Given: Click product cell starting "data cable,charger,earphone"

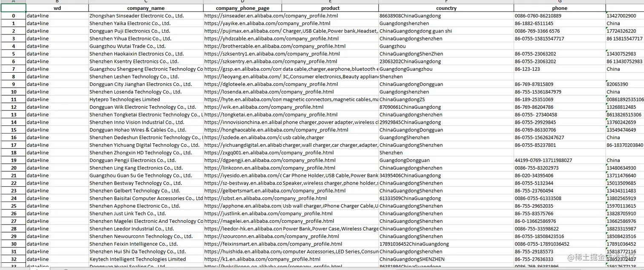Looking at the screenshot, I should point(330,69).
